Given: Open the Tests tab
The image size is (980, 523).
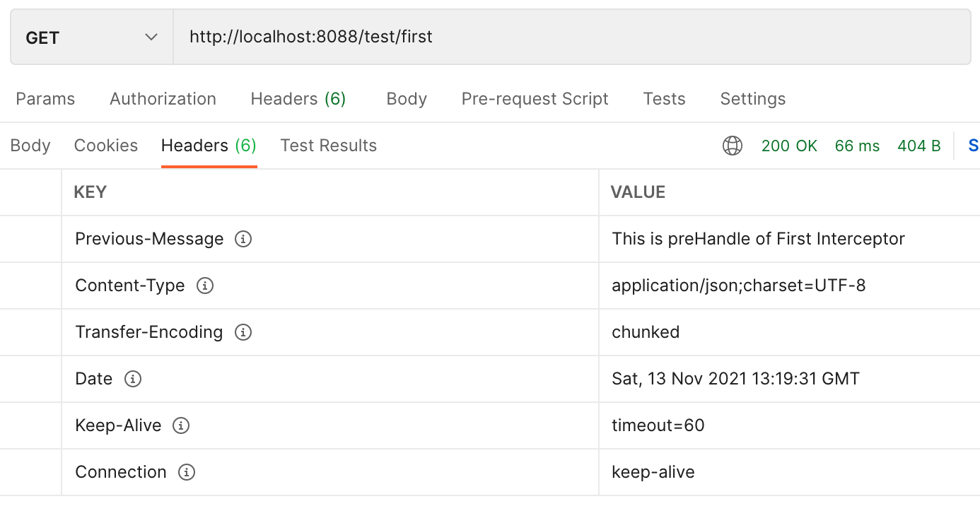Looking at the screenshot, I should 664,99.
